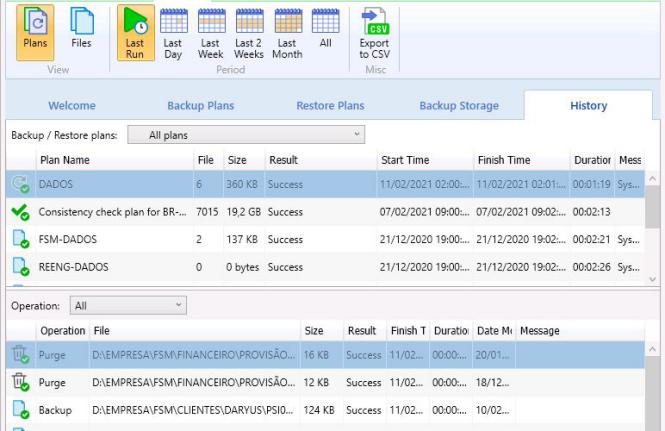The height and width of the screenshot is (431, 665).
Task: Export history to CSV
Action: [374, 33]
